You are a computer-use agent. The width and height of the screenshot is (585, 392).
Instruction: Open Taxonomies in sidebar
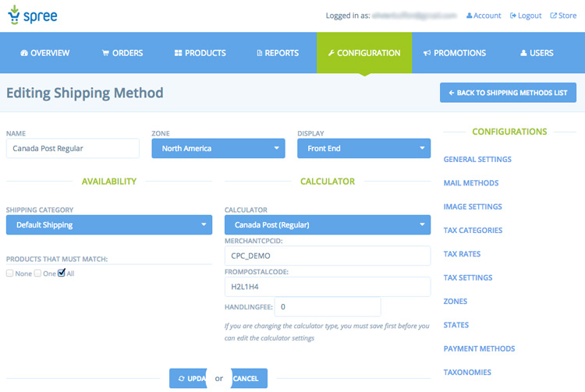[x=467, y=373]
